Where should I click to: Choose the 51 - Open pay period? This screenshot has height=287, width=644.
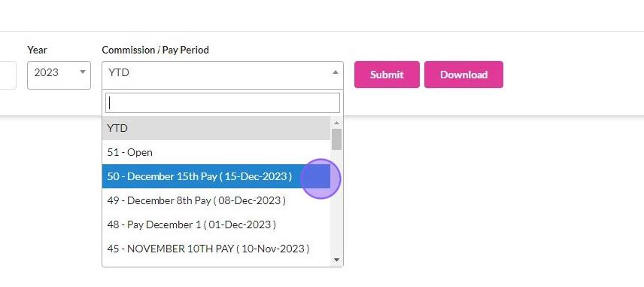point(216,152)
